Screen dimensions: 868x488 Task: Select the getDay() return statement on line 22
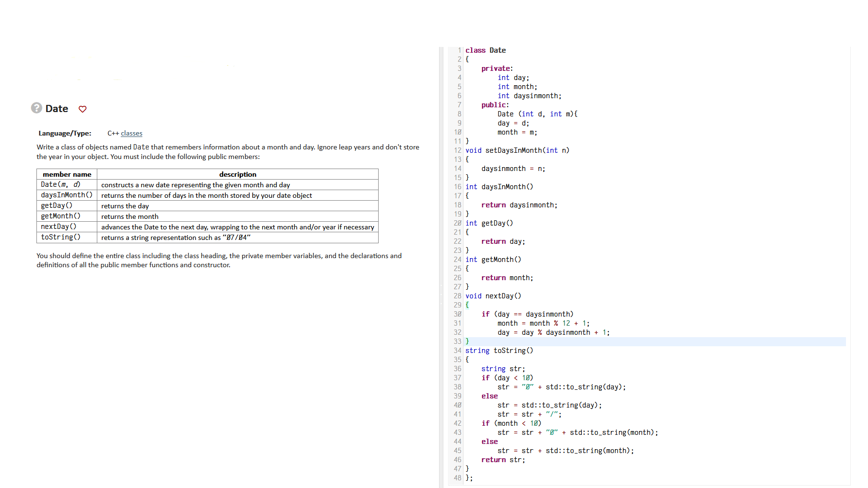[503, 241]
